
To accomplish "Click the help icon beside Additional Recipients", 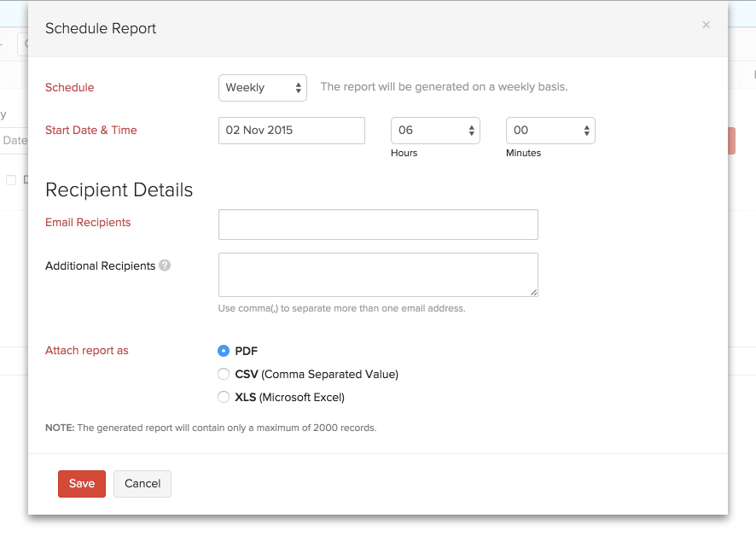I will click(165, 265).
